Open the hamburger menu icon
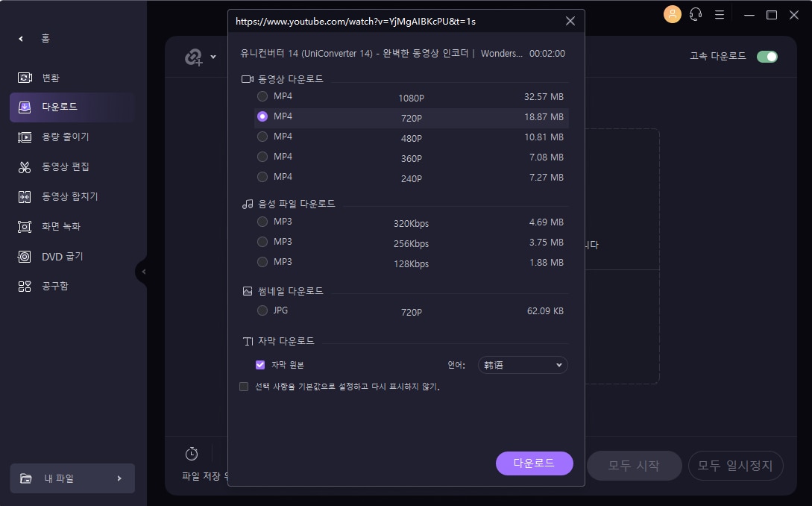The height and width of the screenshot is (506, 812). [720, 14]
